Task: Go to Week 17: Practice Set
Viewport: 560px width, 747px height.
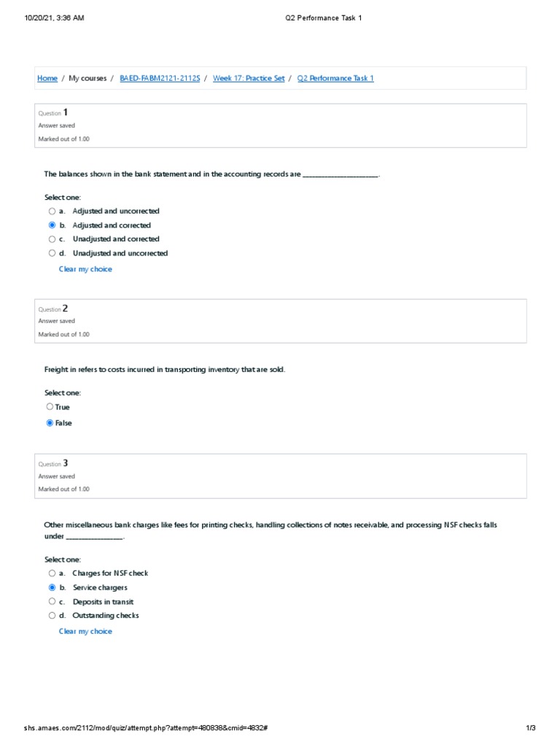Action: pos(249,78)
